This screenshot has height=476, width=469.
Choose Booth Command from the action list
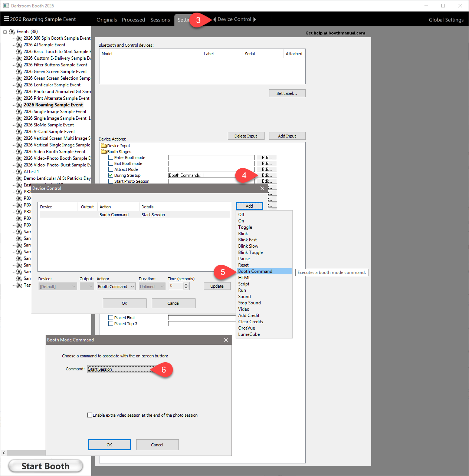point(255,271)
